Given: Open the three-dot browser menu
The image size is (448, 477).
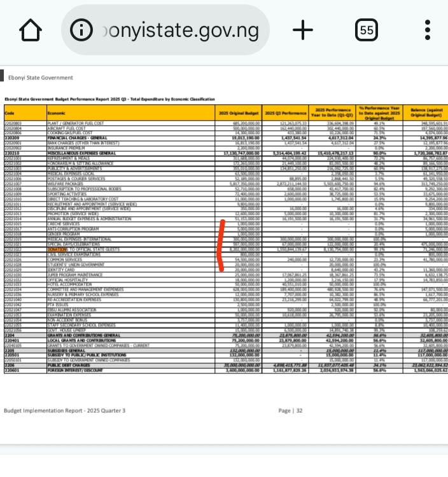Looking at the screenshot, I should [427, 30].
